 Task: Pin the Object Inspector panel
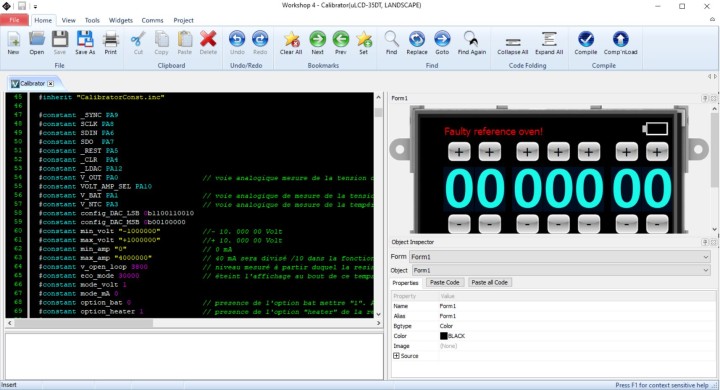click(x=705, y=242)
